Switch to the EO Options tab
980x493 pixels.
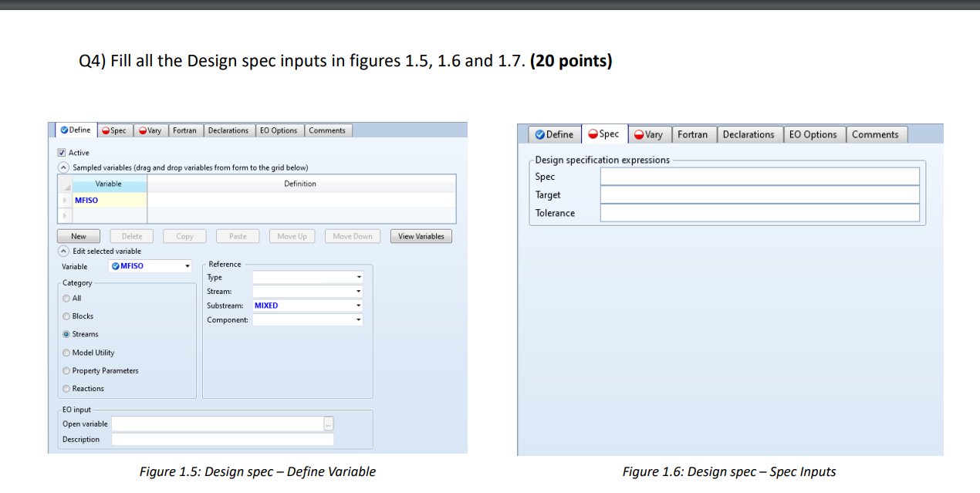tap(279, 130)
